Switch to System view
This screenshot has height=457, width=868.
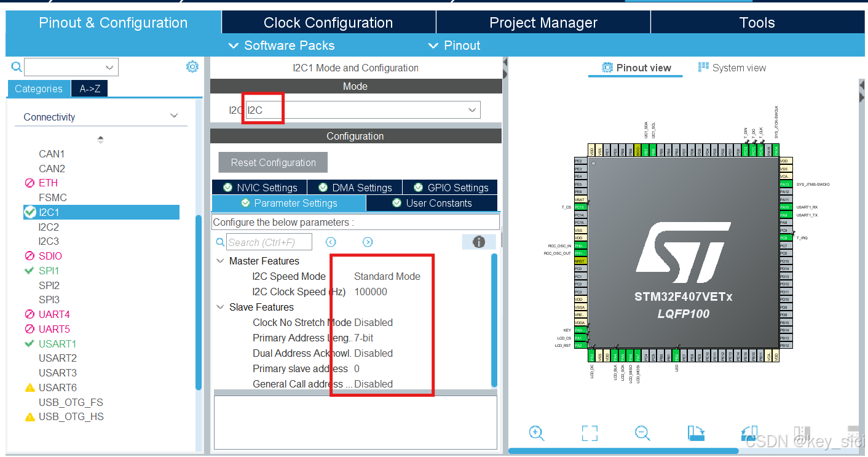tap(732, 68)
